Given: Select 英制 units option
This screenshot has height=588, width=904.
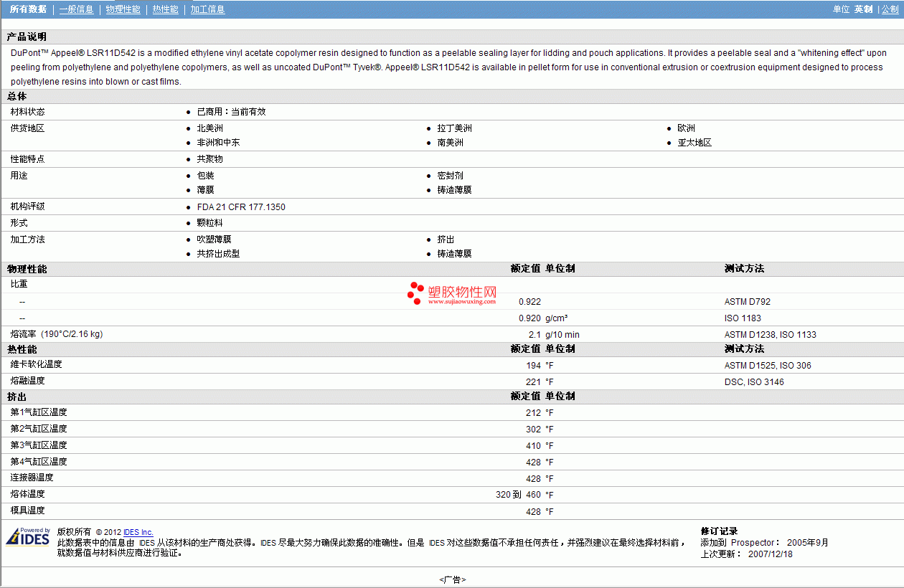Looking at the screenshot, I should (863, 9).
